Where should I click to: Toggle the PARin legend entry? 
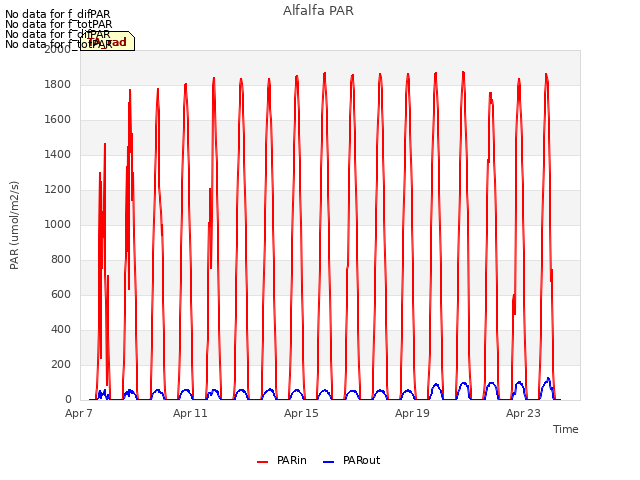pyautogui.click(x=282, y=460)
